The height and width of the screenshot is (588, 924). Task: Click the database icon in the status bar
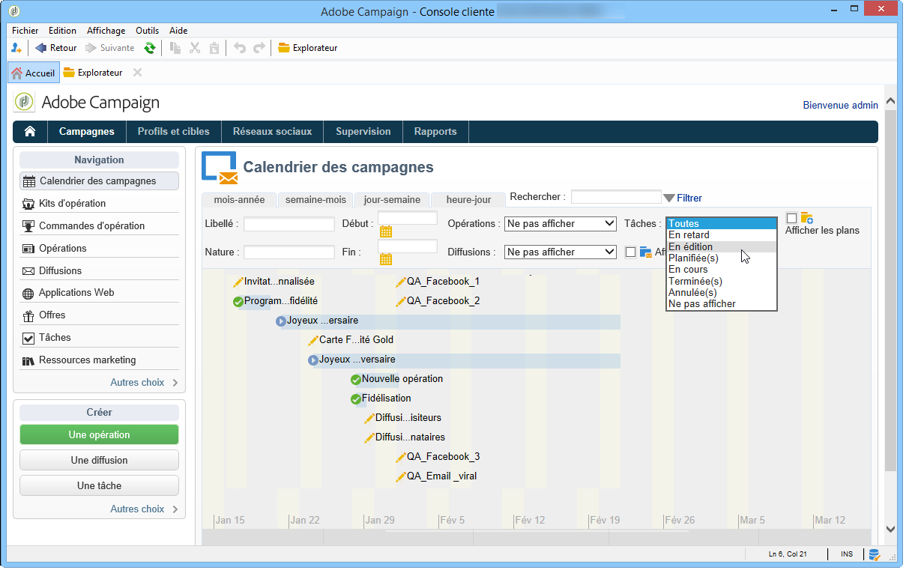[x=874, y=554]
